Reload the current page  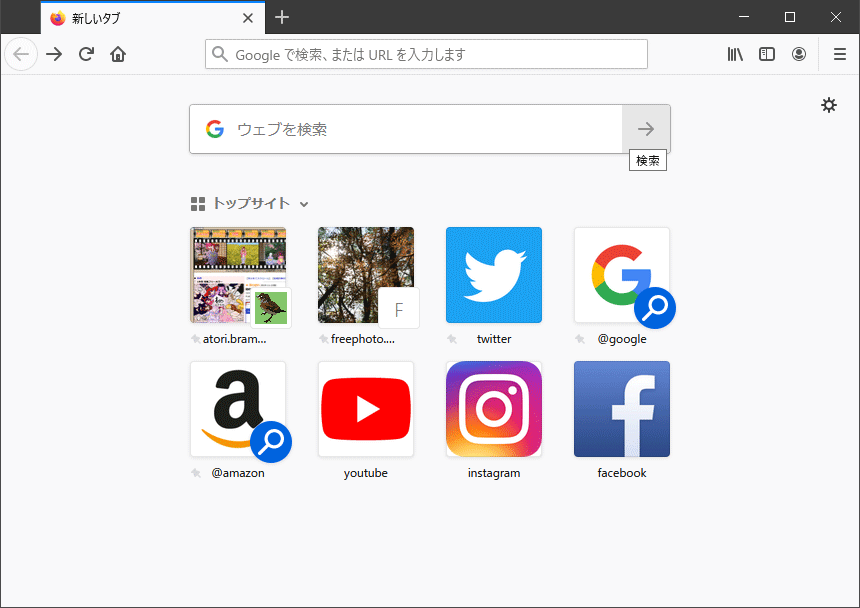point(86,54)
